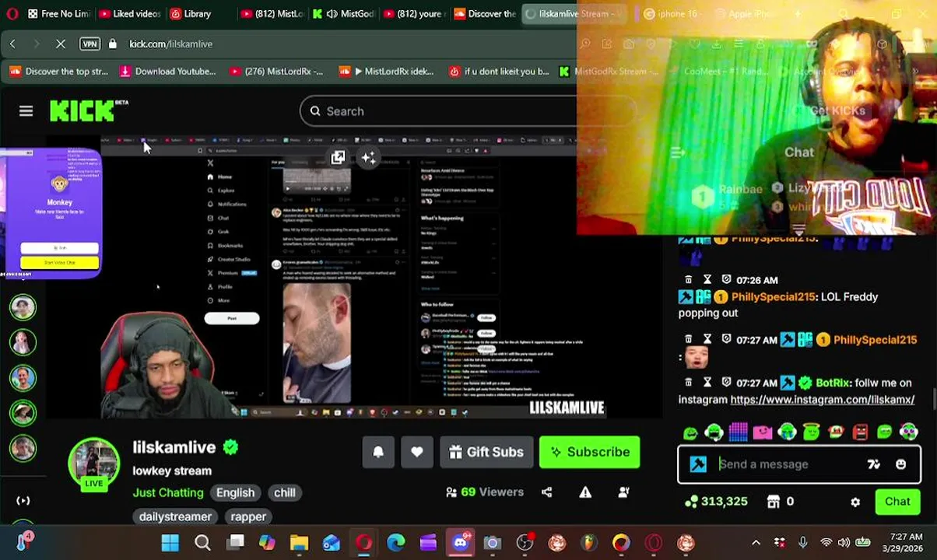The width and height of the screenshot is (937, 560).
Task: Report the stream with the warning icon
Action: [585, 492]
